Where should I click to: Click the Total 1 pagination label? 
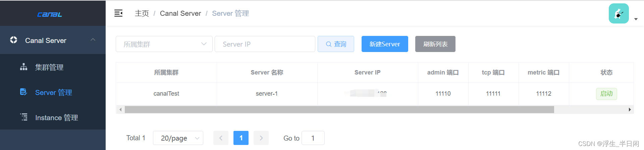[136, 138]
